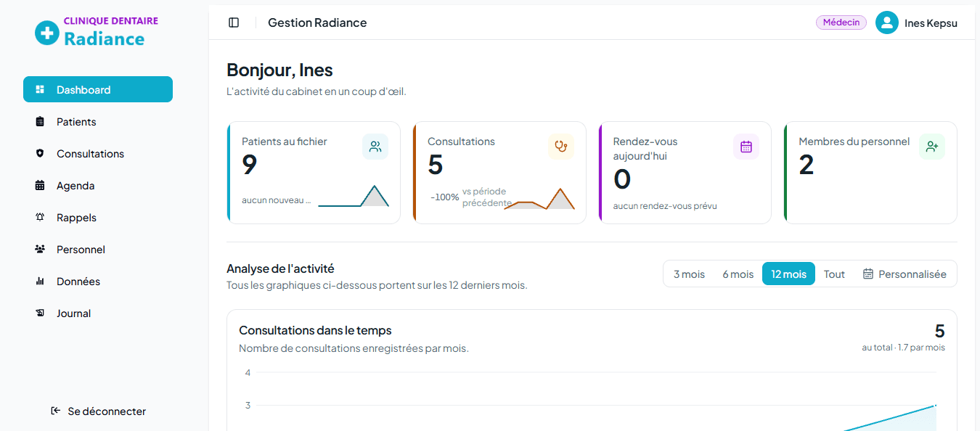
Task: Click the -100% change indicator
Action: tap(444, 197)
